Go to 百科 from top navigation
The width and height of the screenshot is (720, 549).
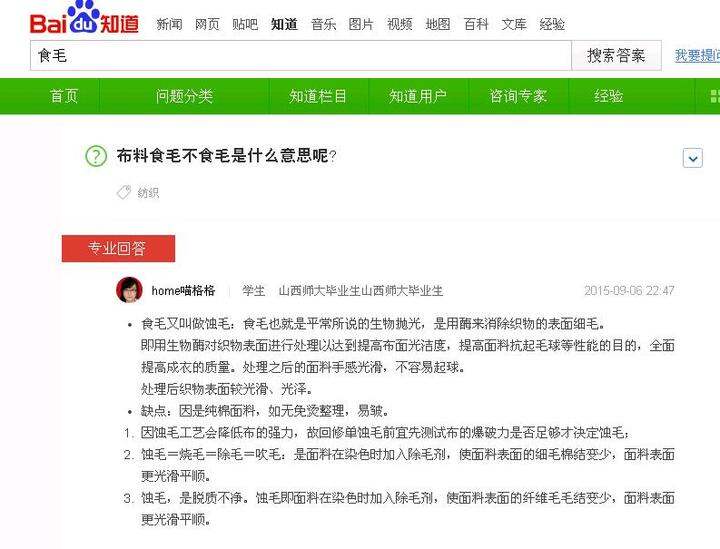[x=476, y=24]
